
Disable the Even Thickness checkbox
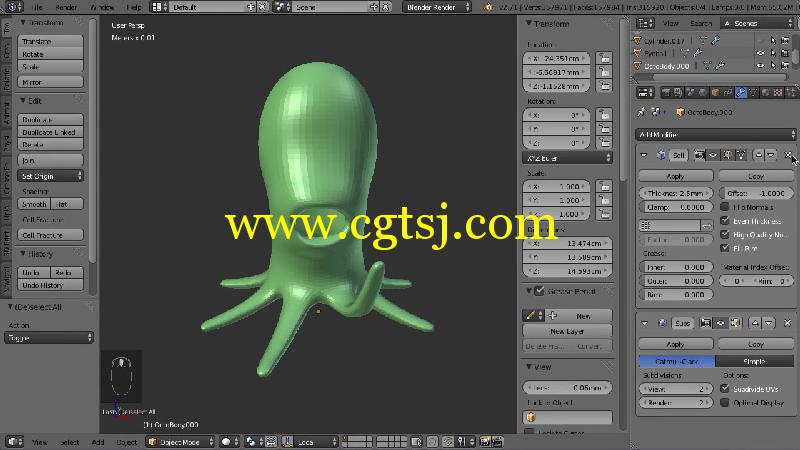tap(724, 221)
